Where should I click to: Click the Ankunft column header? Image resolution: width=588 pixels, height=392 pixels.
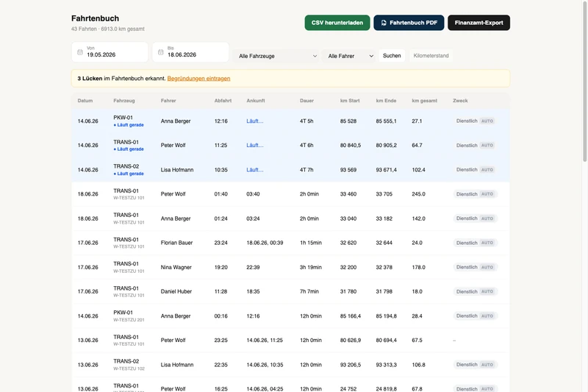pos(256,101)
